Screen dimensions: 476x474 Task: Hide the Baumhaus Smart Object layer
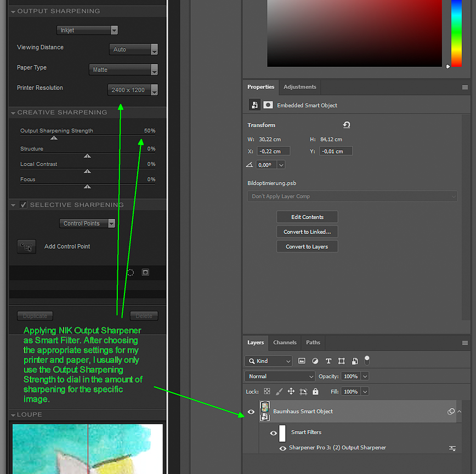pyautogui.click(x=251, y=412)
